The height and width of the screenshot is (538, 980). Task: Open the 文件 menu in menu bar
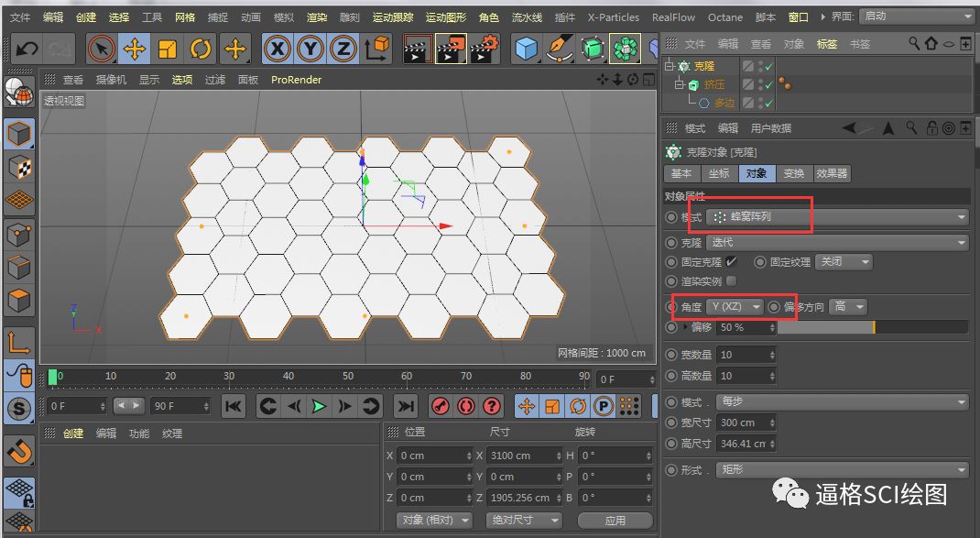(x=20, y=16)
